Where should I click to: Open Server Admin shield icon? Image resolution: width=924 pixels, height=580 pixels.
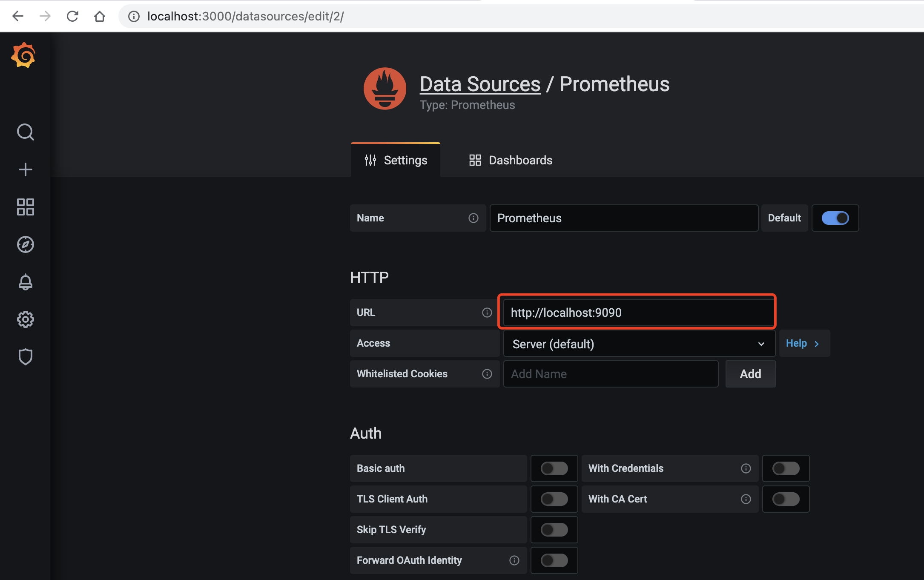tap(25, 357)
